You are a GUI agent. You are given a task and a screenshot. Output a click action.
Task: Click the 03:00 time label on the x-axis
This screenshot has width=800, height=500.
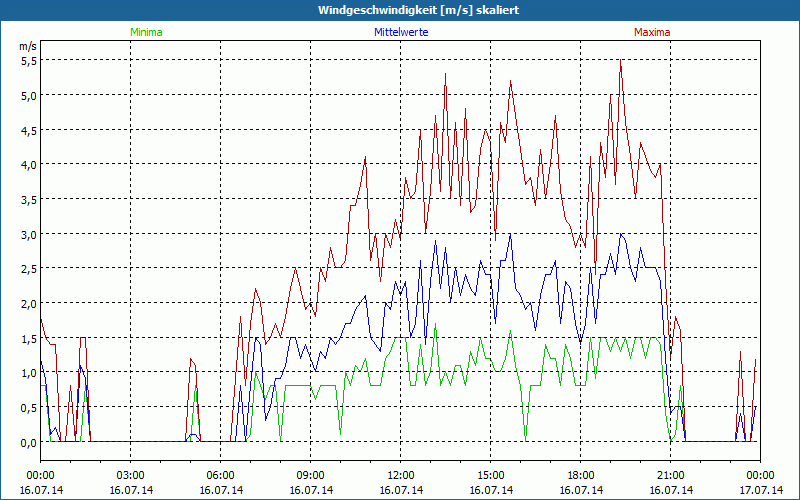[x=131, y=476]
